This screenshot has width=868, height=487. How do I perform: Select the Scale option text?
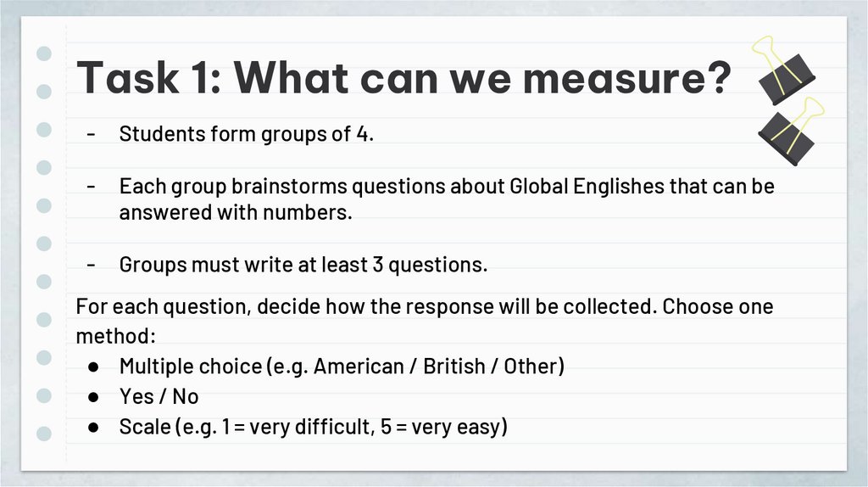pyautogui.click(x=313, y=427)
